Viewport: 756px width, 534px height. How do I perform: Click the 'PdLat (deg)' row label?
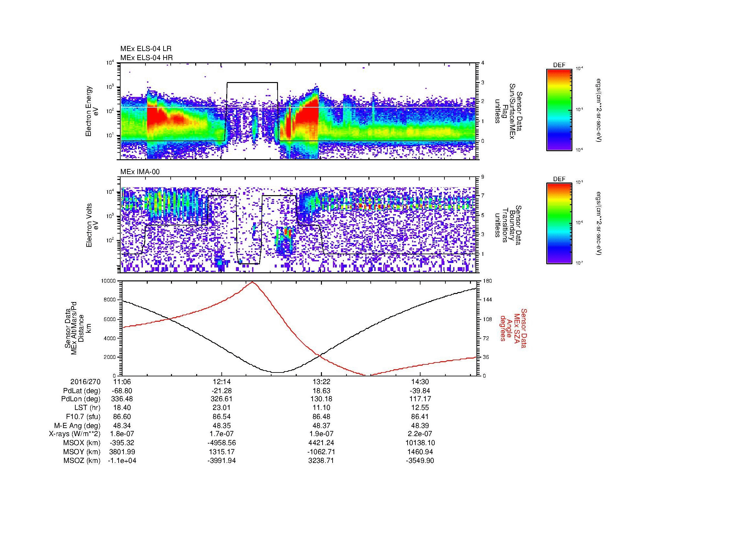pyautogui.click(x=82, y=391)
